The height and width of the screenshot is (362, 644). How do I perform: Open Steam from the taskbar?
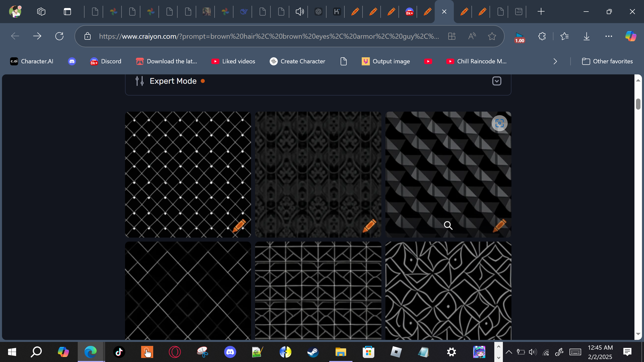[313, 352]
